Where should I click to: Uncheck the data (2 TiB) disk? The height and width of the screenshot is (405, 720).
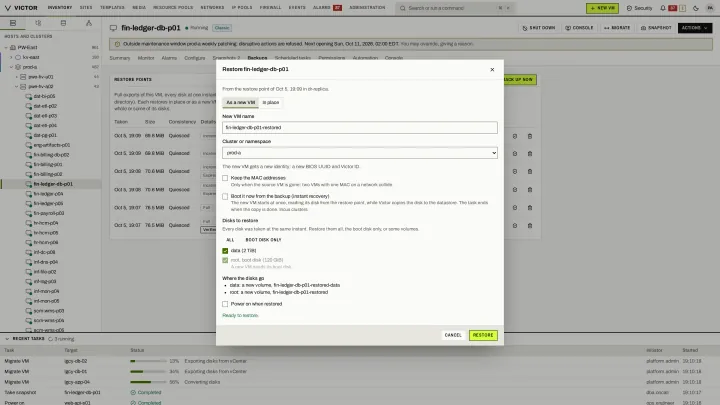click(225, 251)
